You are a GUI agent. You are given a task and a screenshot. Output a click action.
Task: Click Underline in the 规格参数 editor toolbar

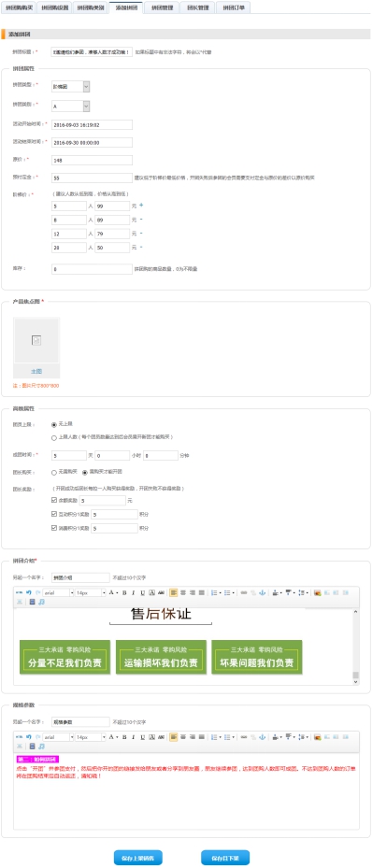[x=142, y=737]
